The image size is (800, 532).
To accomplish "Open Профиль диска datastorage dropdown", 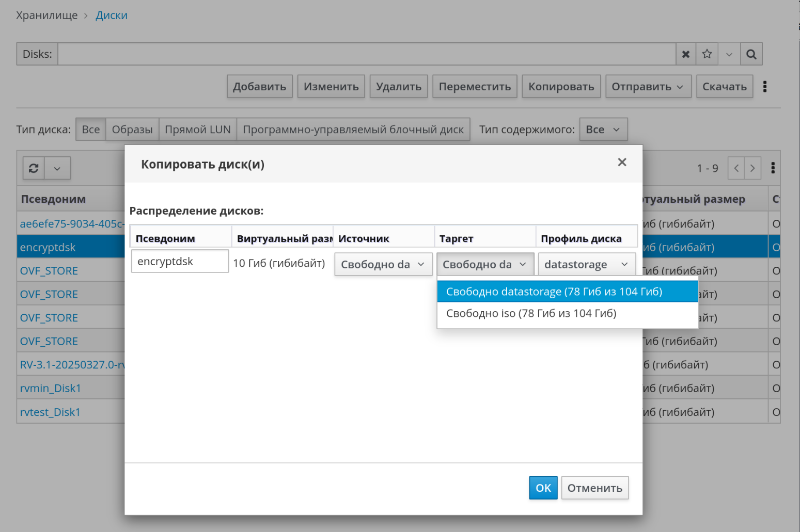I will click(x=586, y=264).
